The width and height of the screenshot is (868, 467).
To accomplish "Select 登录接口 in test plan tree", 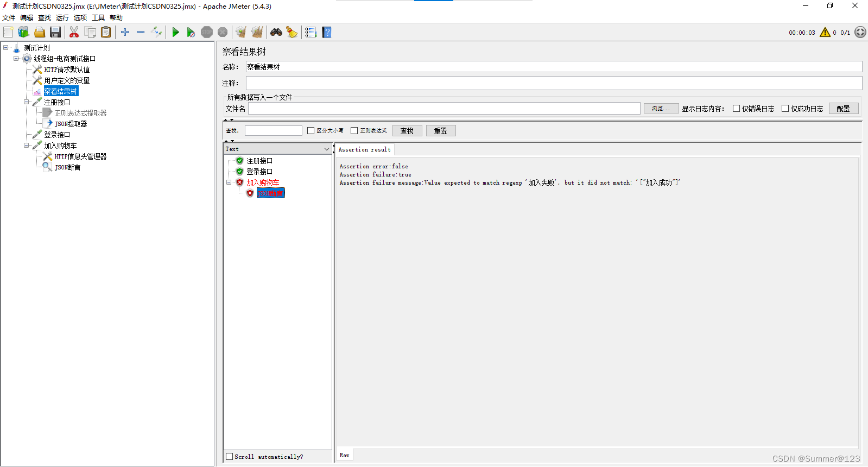I will [57, 135].
